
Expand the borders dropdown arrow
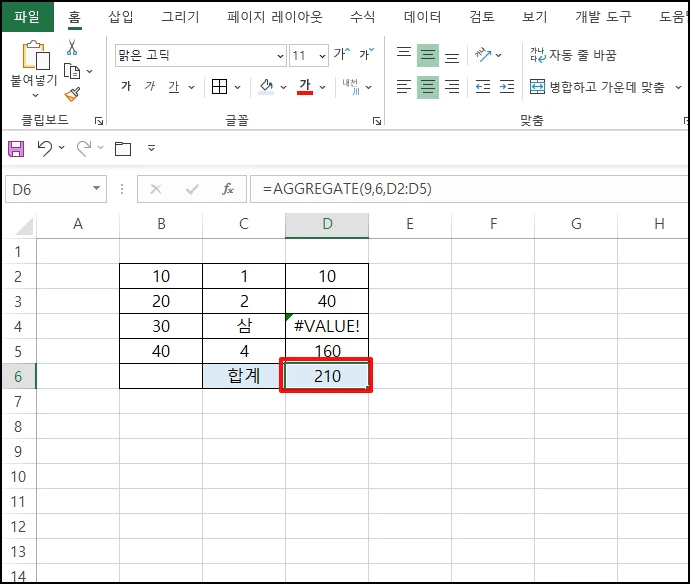tap(238, 87)
